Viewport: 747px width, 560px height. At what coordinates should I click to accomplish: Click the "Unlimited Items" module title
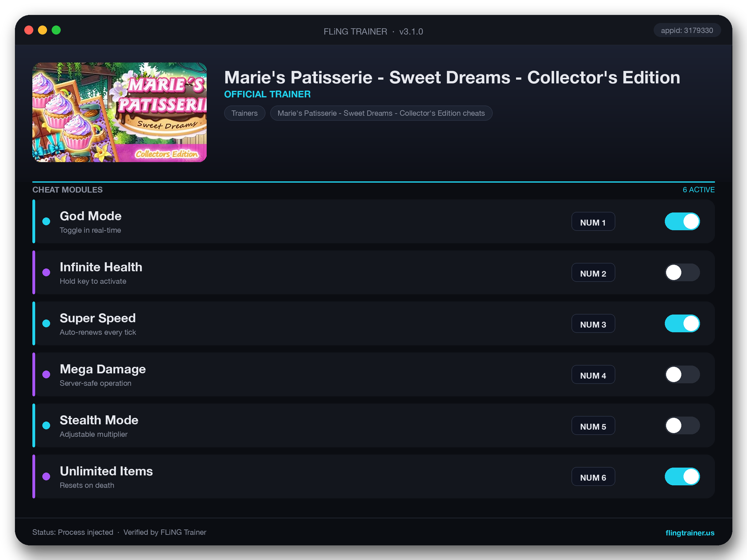point(106,471)
